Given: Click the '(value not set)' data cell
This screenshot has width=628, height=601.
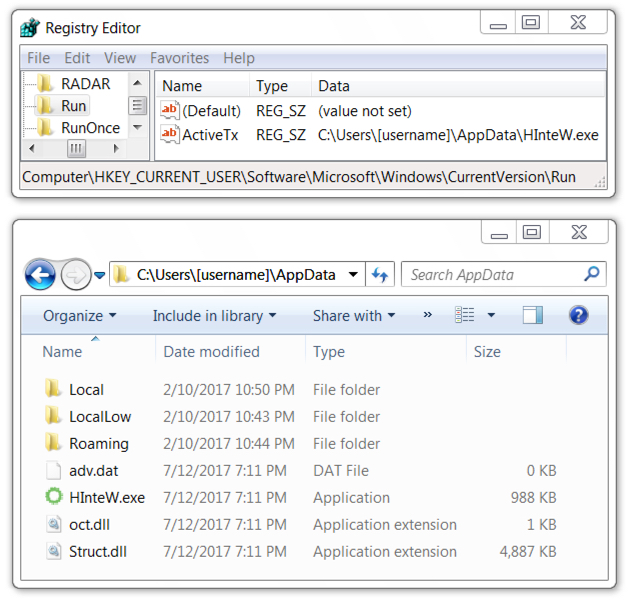Looking at the screenshot, I should 365,111.
